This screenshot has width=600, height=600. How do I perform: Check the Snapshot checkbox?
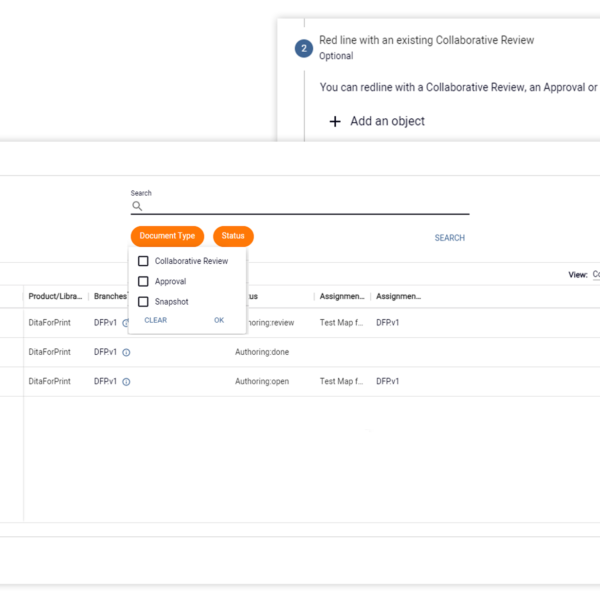[x=143, y=302]
